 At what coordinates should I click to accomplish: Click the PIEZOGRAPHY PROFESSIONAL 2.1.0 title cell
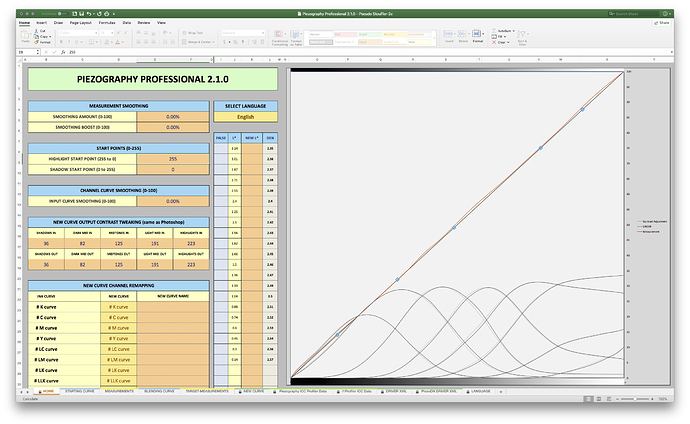[x=153, y=79]
